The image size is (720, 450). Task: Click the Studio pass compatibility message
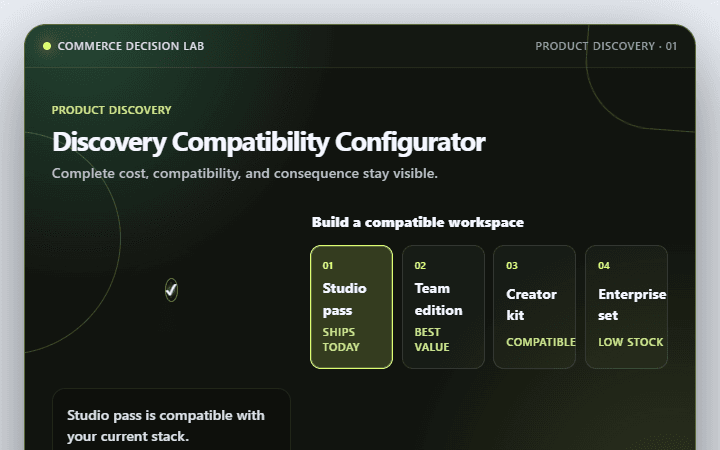coord(166,426)
